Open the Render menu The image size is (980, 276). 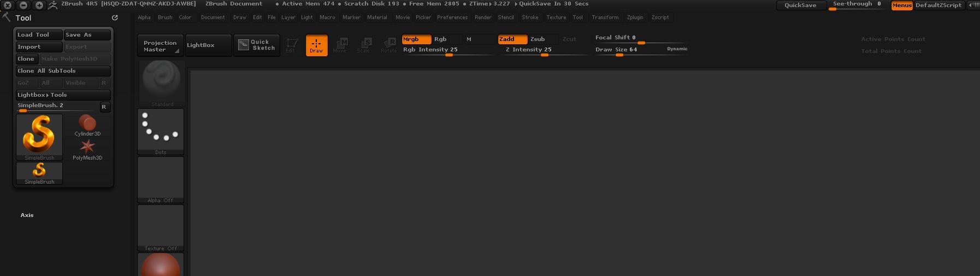click(483, 17)
